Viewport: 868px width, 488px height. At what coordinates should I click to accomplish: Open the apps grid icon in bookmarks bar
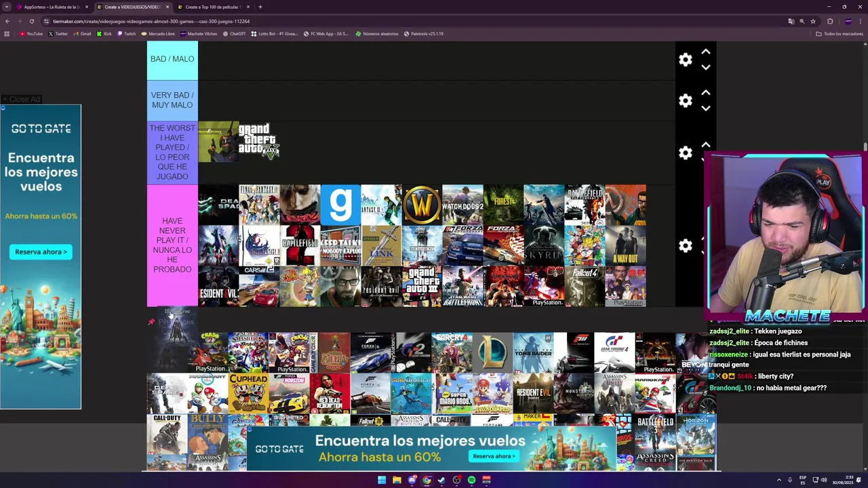pos(7,34)
